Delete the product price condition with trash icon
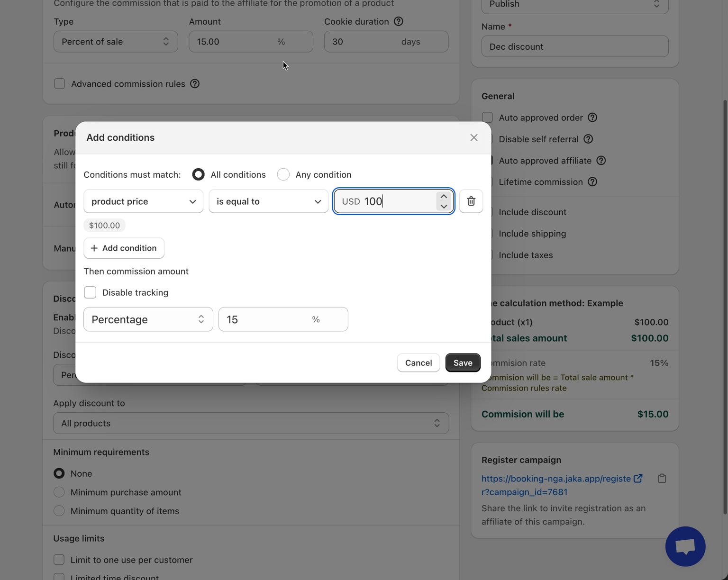 click(x=471, y=201)
